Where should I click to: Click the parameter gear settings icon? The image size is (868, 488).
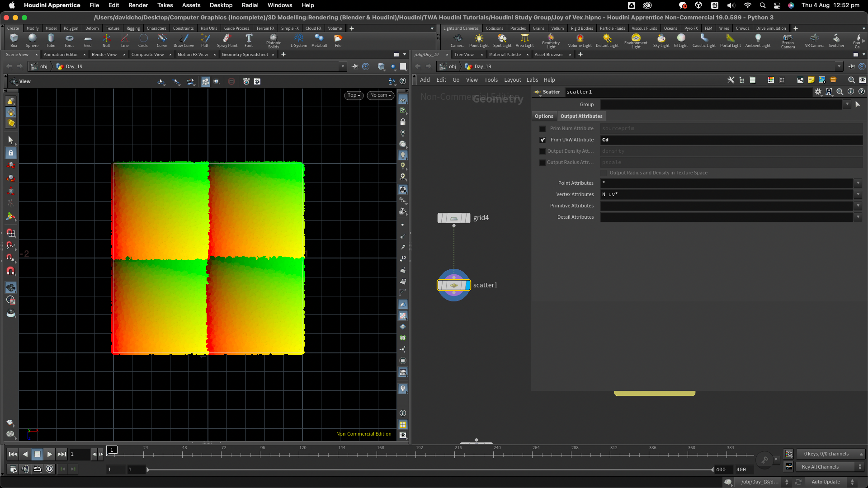818,92
